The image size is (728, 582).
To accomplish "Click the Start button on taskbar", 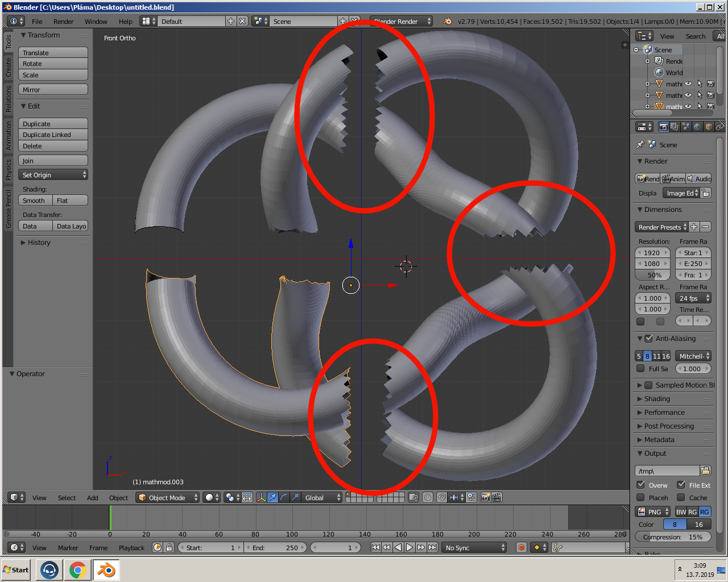I will point(16,569).
